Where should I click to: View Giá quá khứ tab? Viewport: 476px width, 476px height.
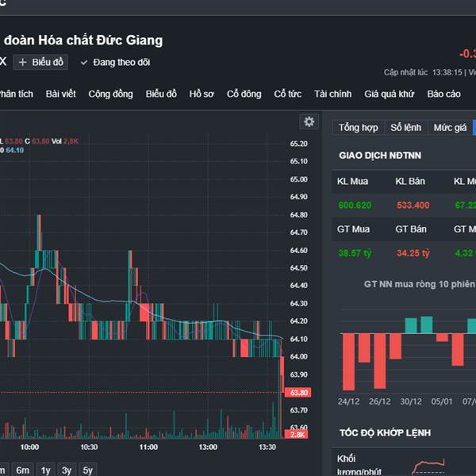(389, 94)
